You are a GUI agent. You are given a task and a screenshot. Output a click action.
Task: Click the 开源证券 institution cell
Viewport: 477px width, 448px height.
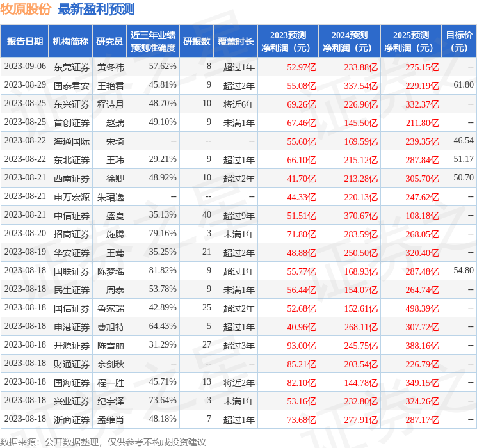coord(72,346)
